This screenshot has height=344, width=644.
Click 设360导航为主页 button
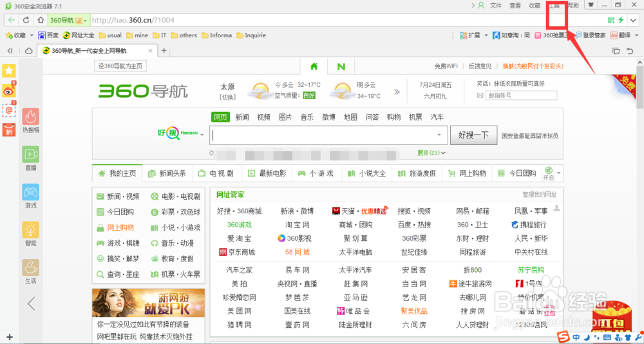[120, 66]
